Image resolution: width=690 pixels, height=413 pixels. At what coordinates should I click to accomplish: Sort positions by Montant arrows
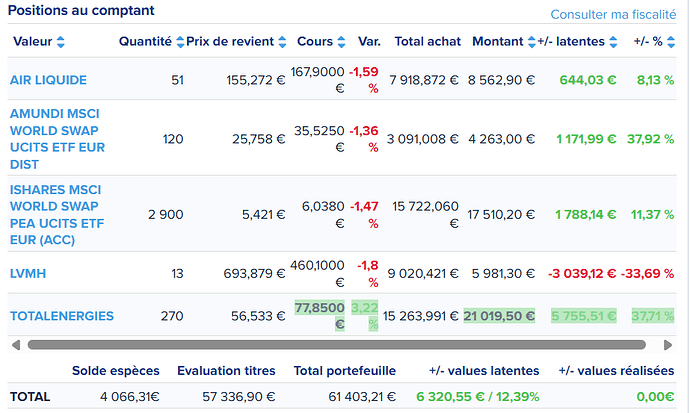(530, 42)
